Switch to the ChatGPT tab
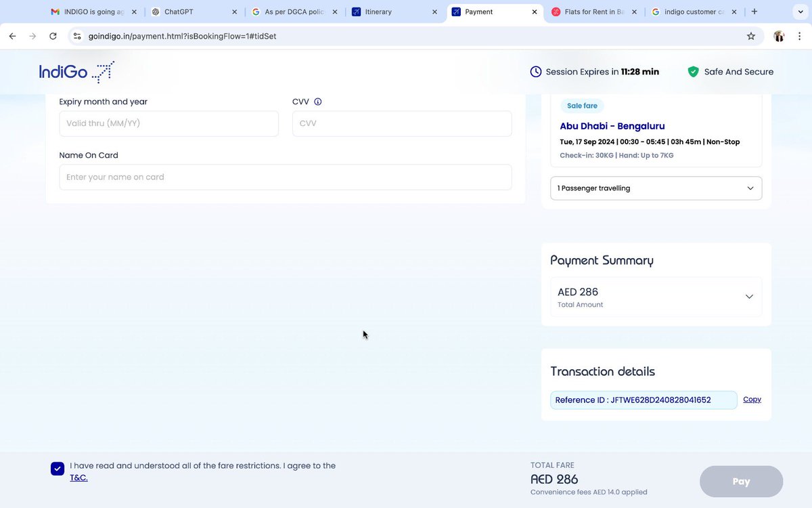 [193, 12]
